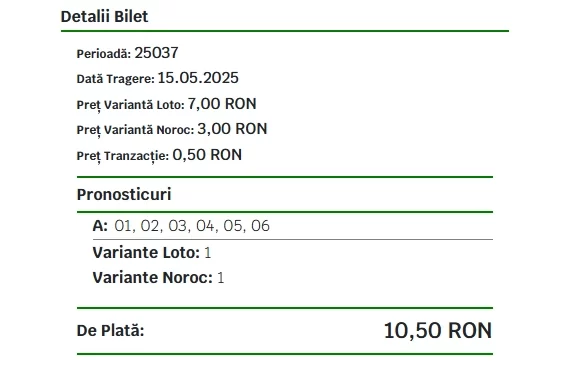Click the A: row label

tap(100, 226)
